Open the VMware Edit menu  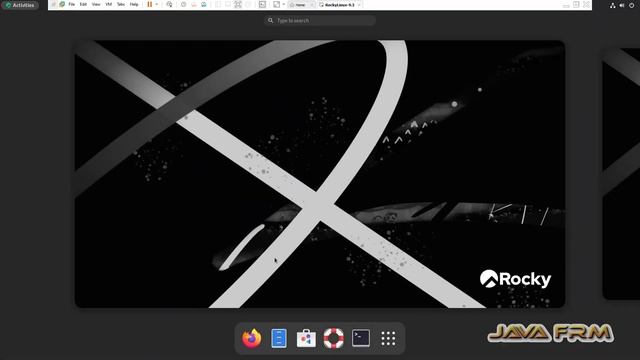pos(83,4)
